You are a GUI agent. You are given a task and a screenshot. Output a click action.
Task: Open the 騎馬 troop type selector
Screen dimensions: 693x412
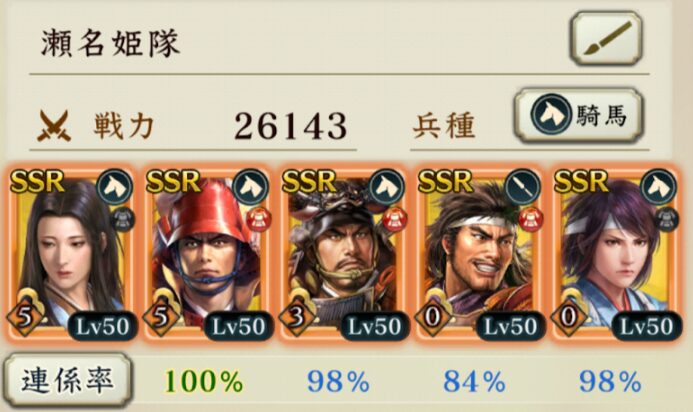[x=579, y=115]
